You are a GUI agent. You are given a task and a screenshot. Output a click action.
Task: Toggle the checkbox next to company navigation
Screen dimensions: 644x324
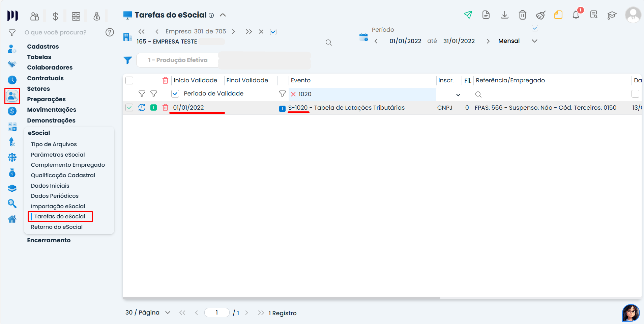(x=273, y=32)
